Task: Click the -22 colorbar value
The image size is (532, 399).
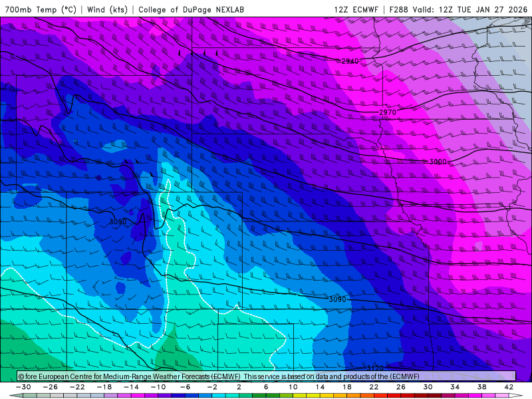Action: (x=77, y=387)
